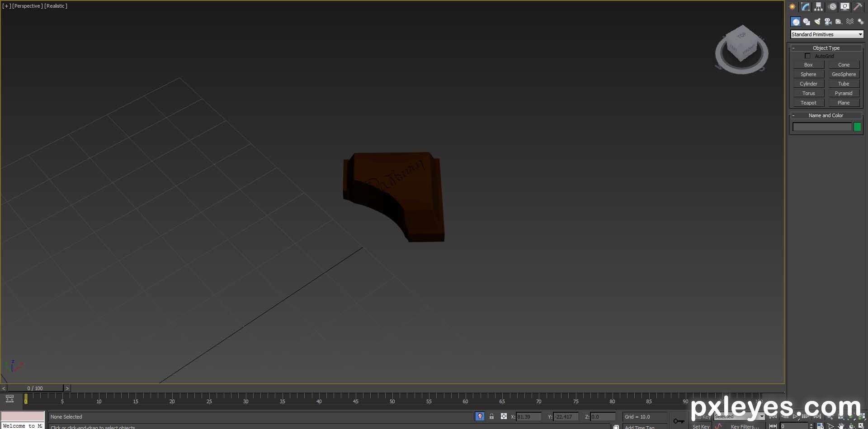The image size is (868, 429).
Task: Click the Set Key mode button
Action: coord(701,426)
